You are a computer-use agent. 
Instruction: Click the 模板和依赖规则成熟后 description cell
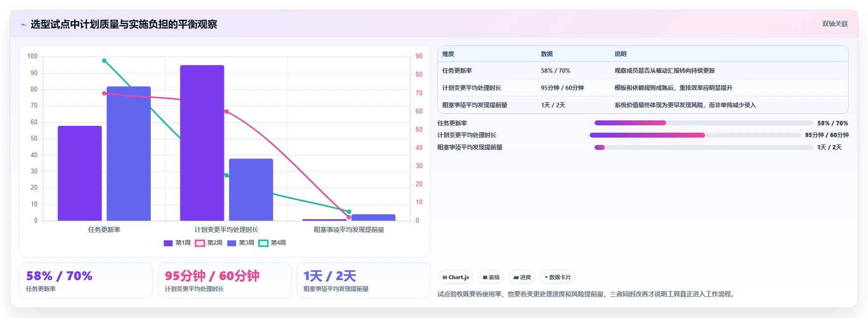(x=674, y=88)
